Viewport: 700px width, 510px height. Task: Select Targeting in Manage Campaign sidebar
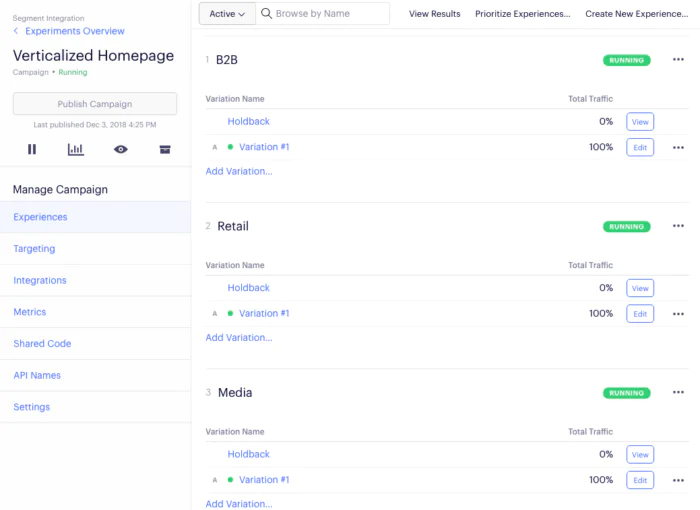click(34, 248)
